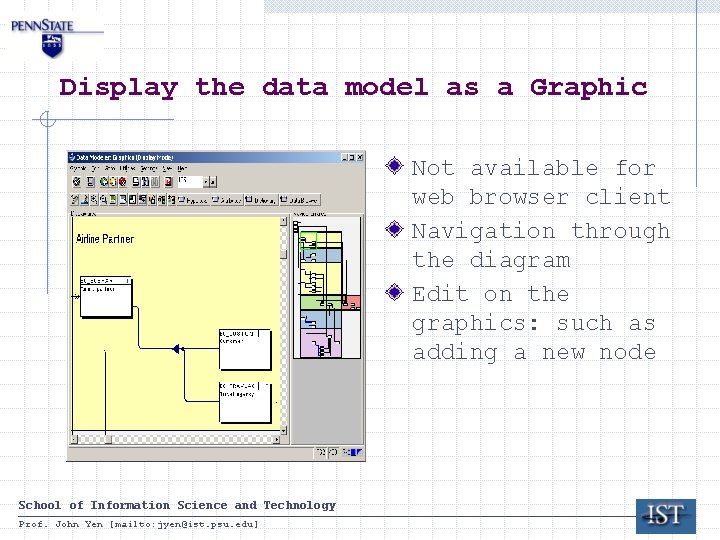Click the red region in navigator overview

pos(352,302)
